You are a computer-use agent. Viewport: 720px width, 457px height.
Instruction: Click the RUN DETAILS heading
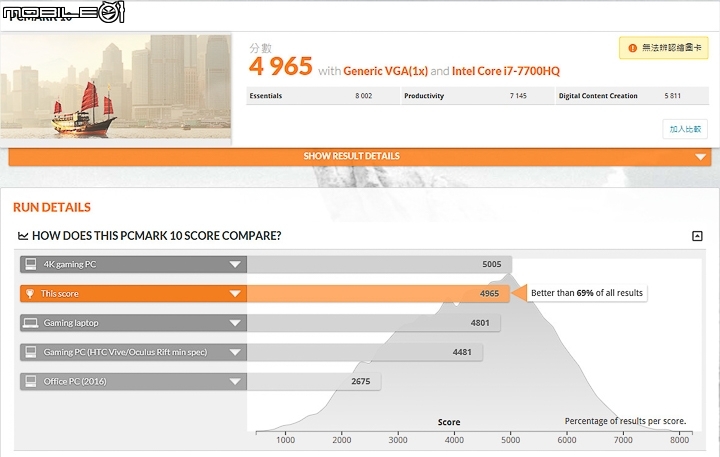pos(52,208)
